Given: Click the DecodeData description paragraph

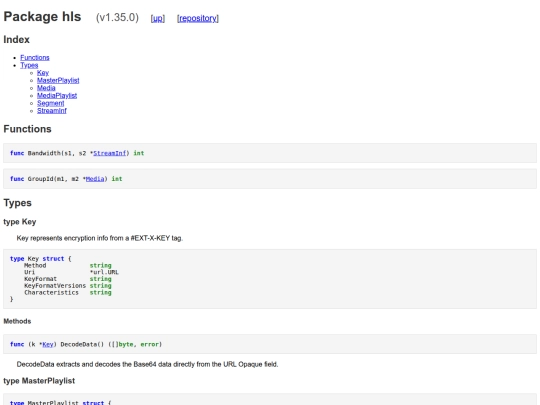Looking at the screenshot, I should [x=147, y=364].
